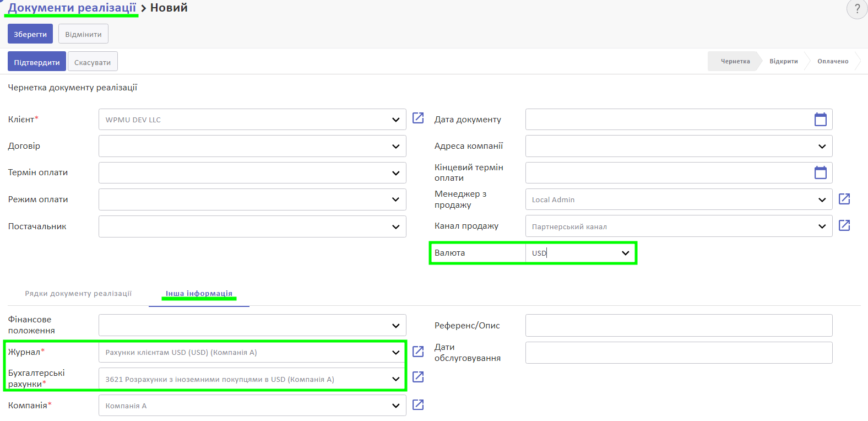Click the Референс/Опис input field
The image size is (868, 421).
click(x=679, y=325)
